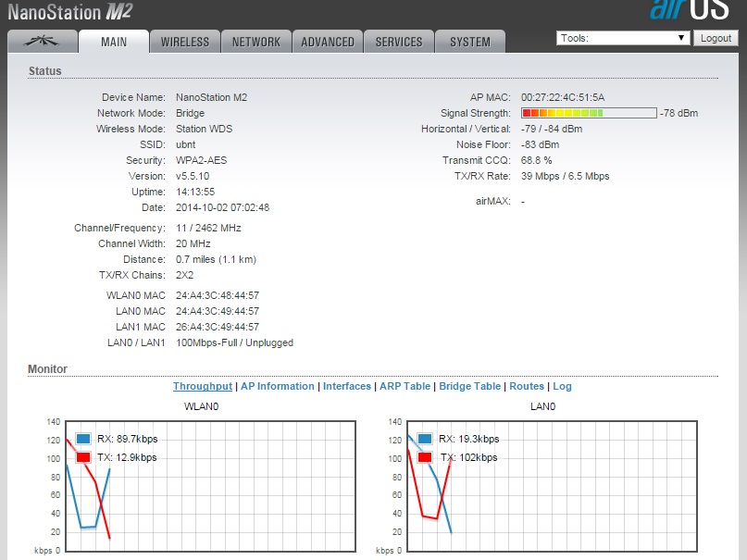Switch to the WIRELESS tab
This screenshot has height=560, width=747.
pos(185,42)
